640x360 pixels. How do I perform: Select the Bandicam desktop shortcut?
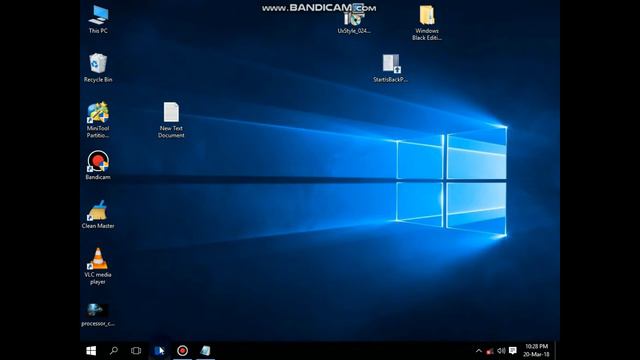(98, 165)
